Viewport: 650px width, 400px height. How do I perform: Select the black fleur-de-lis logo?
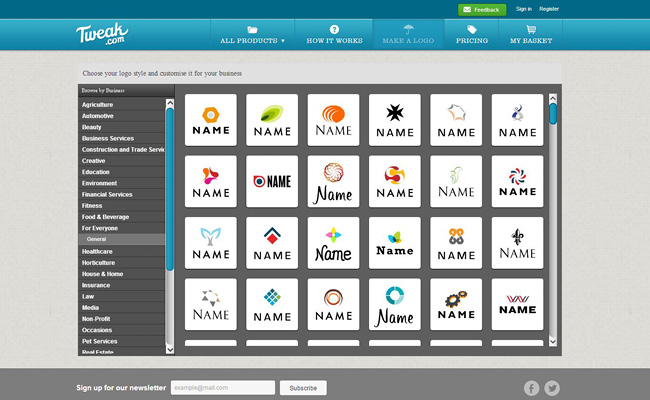click(517, 242)
